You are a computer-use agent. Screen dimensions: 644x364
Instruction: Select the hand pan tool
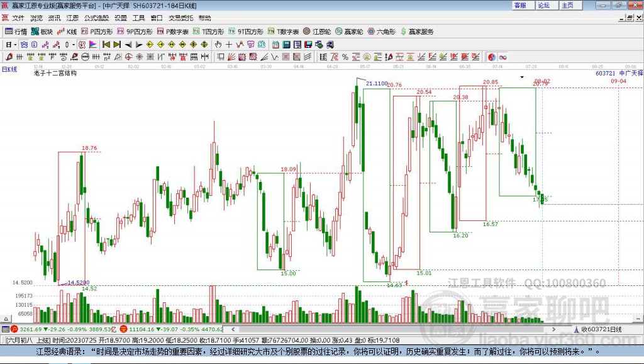pos(218,45)
